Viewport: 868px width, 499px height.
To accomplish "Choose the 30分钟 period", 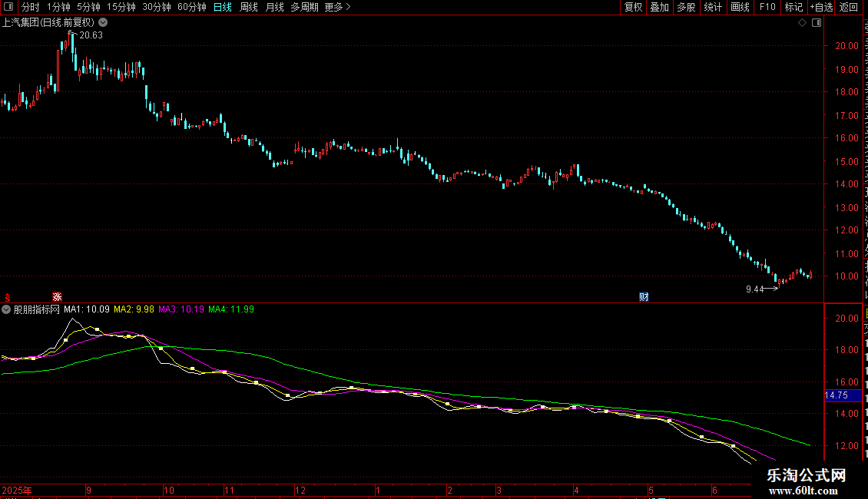I will pyautogui.click(x=157, y=7).
